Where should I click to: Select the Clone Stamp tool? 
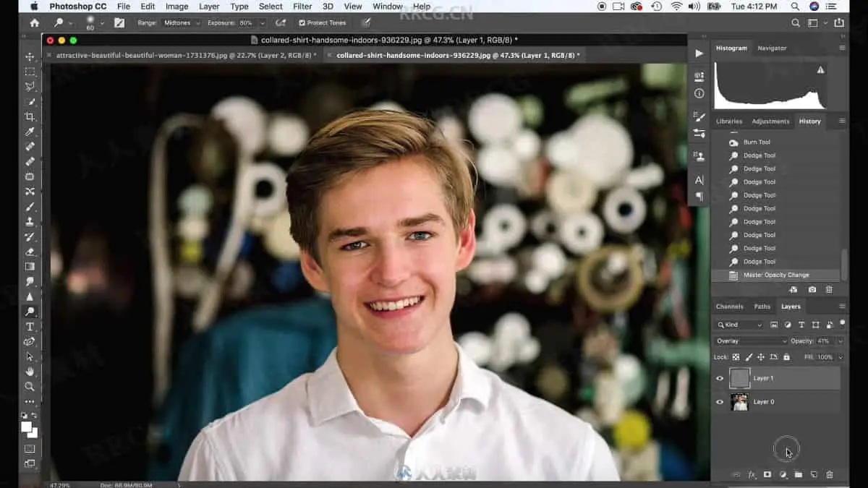pyautogui.click(x=30, y=221)
